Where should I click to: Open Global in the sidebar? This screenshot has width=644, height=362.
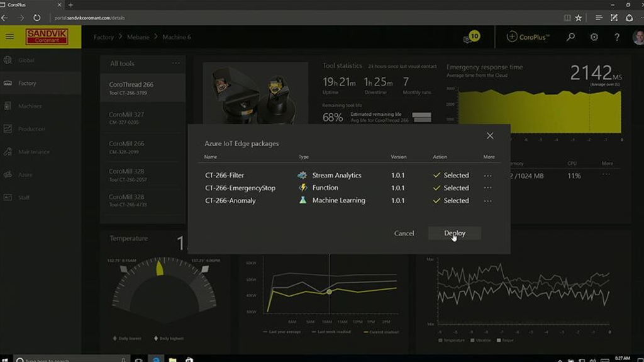[x=40, y=60]
